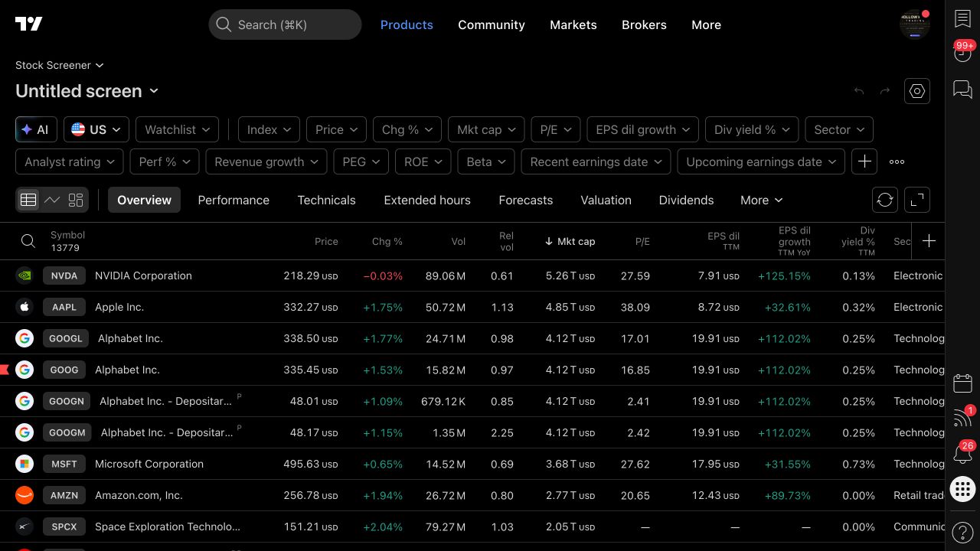Click the Community navigation link
The height and width of the screenshot is (551, 980).
(492, 24)
